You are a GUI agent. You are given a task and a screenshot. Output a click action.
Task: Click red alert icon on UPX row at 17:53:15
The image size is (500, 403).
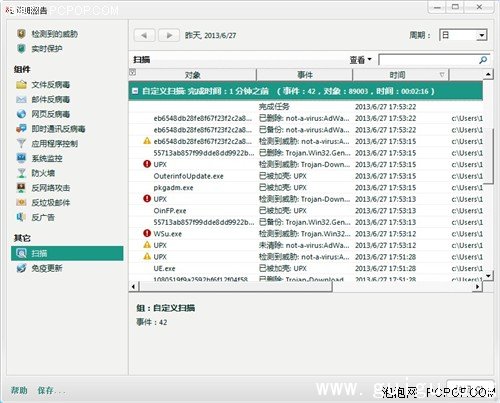147,164
